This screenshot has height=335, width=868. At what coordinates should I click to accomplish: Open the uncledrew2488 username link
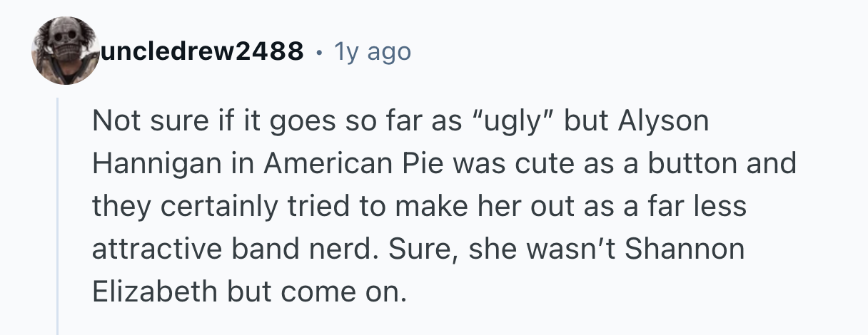(203, 51)
